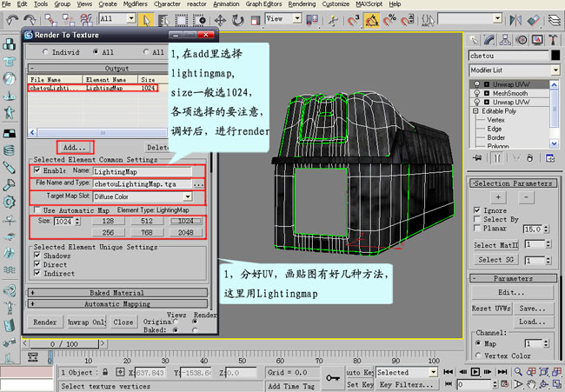Viewport: 565px width, 392px height.
Task: Toggle the Ignore checkbox in Selection Parameters
Action: pos(477,210)
